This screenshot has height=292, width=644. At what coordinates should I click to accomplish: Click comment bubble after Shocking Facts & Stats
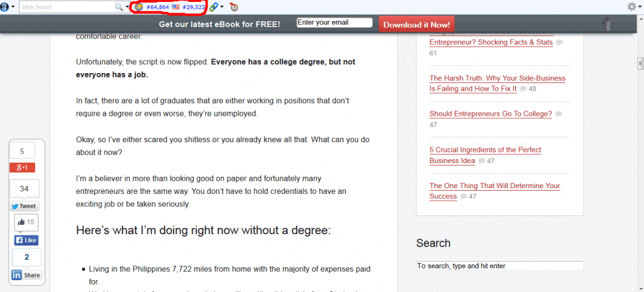pyautogui.click(x=559, y=42)
